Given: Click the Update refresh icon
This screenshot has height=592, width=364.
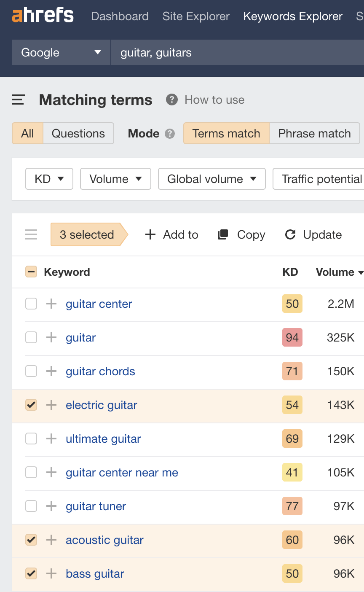Looking at the screenshot, I should coord(290,235).
